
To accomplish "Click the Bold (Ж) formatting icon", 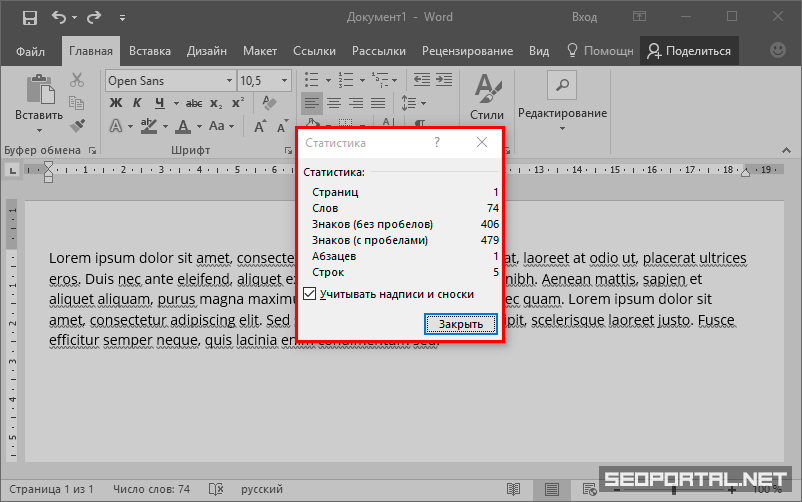I will 115,103.
